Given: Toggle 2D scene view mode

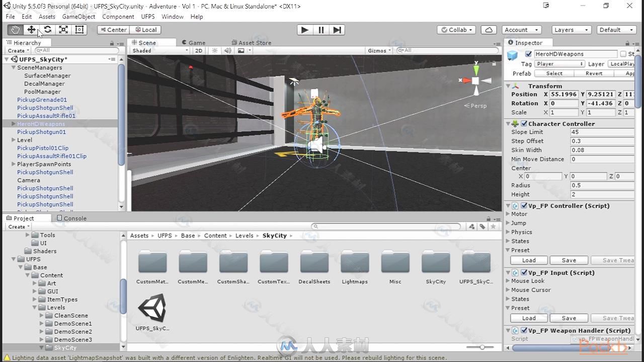Looking at the screenshot, I should click(199, 50).
